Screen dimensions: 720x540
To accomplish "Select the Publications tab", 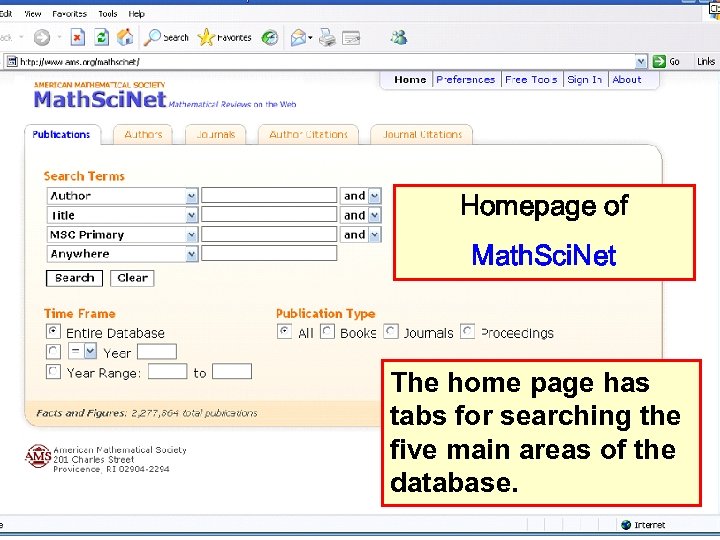I will click(62, 135).
